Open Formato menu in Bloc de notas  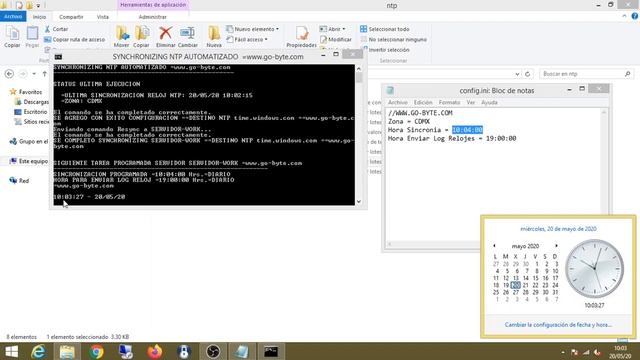point(449,102)
